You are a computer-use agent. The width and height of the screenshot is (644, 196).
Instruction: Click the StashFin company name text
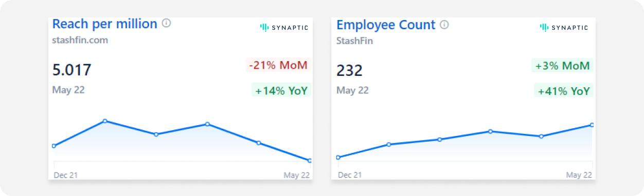[x=354, y=41]
